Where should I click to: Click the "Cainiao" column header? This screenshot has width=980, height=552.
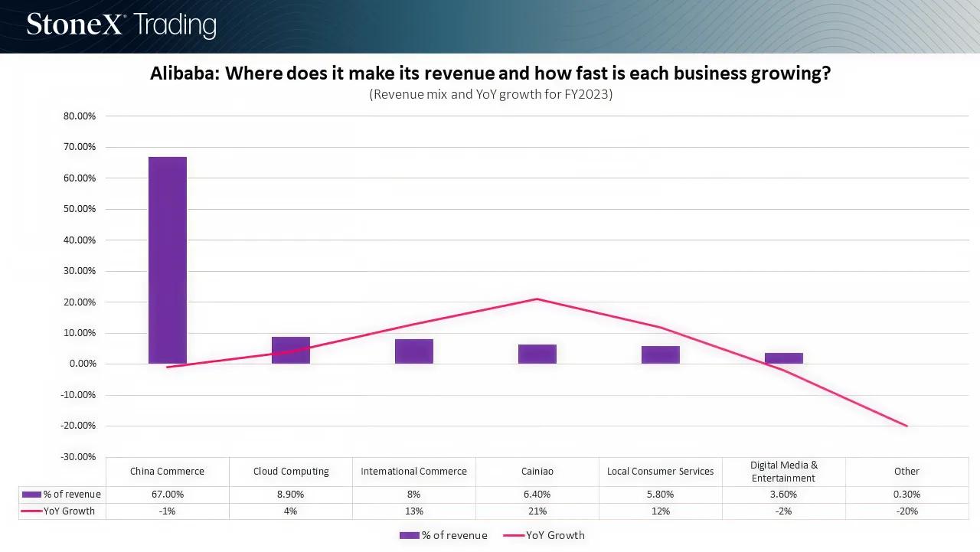point(537,472)
